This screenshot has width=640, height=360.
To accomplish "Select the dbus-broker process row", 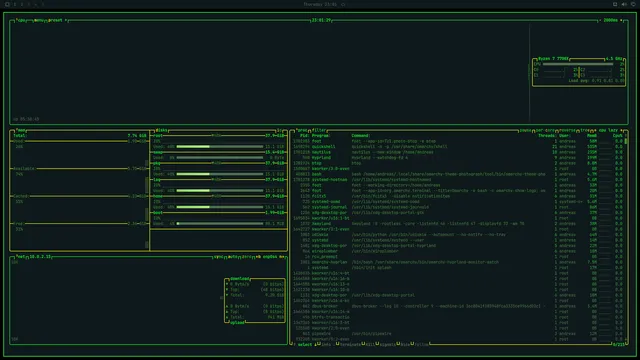I will pyautogui.click(x=458, y=306).
